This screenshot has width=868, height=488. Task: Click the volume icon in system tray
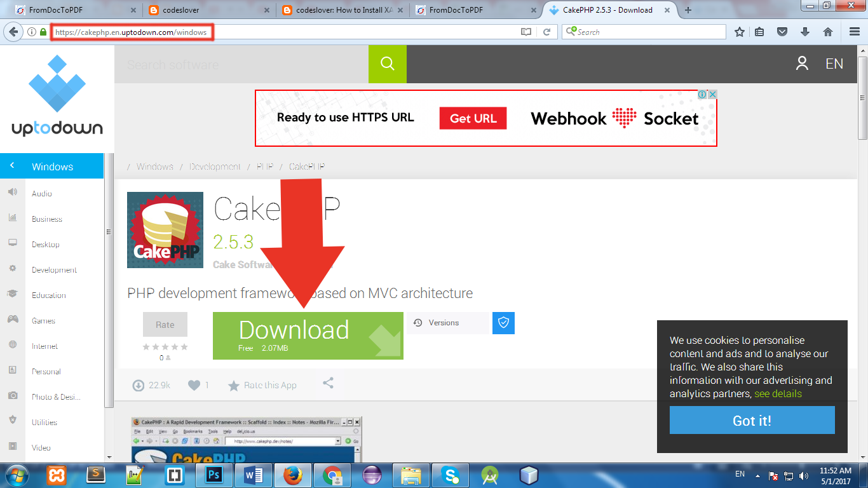[804, 475]
